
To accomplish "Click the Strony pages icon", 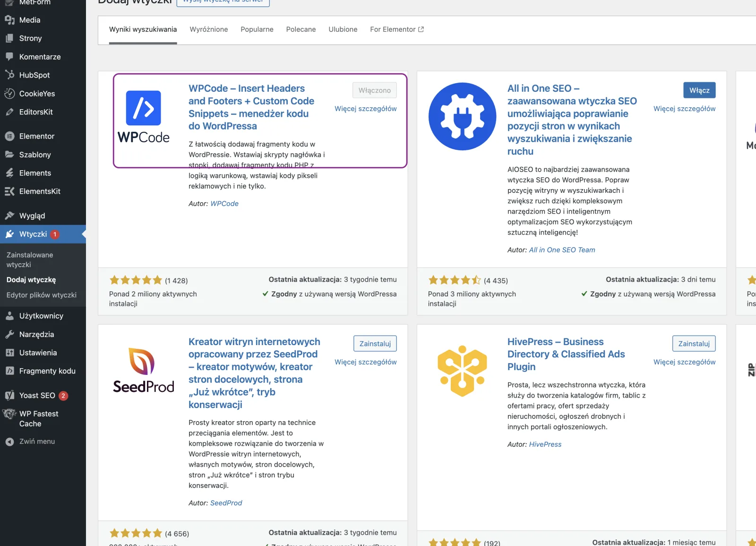I will coord(9,38).
